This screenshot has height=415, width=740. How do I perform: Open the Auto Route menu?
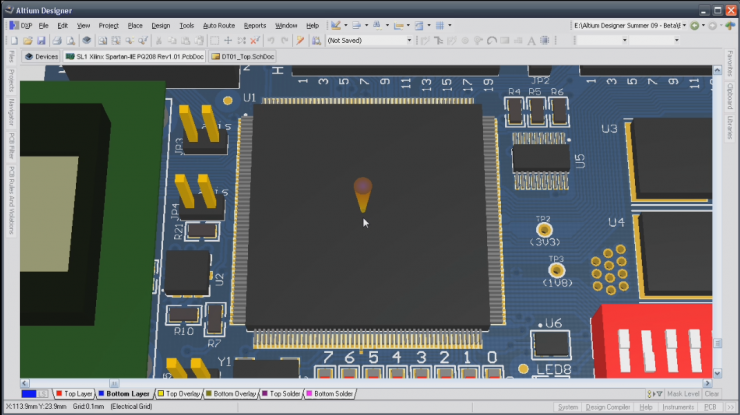point(218,25)
